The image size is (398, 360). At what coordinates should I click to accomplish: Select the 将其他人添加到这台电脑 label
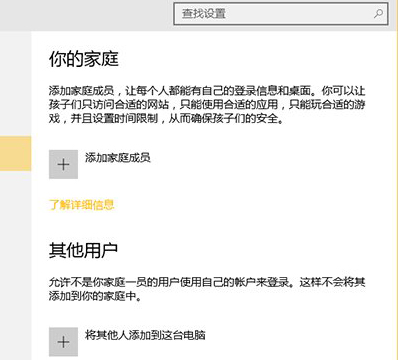[145, 335]
